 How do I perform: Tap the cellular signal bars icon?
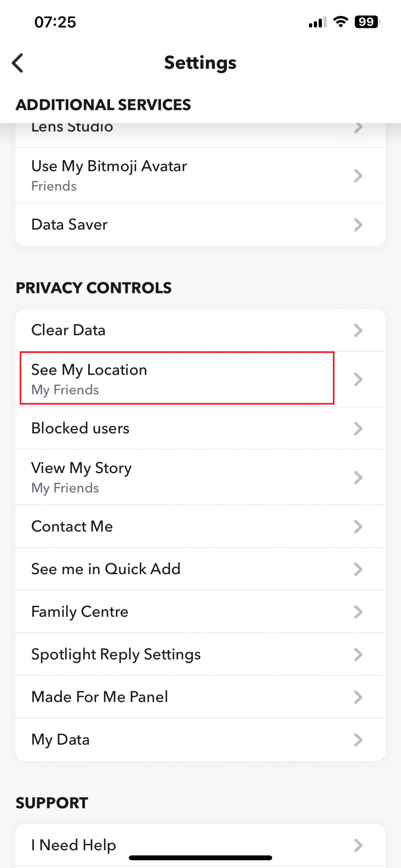click(x=318, y=22)
